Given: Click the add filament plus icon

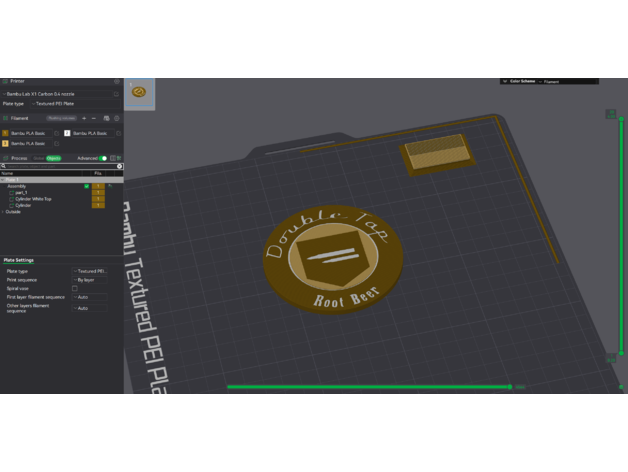Looking at the screenshot, I should tap(83, 118).
